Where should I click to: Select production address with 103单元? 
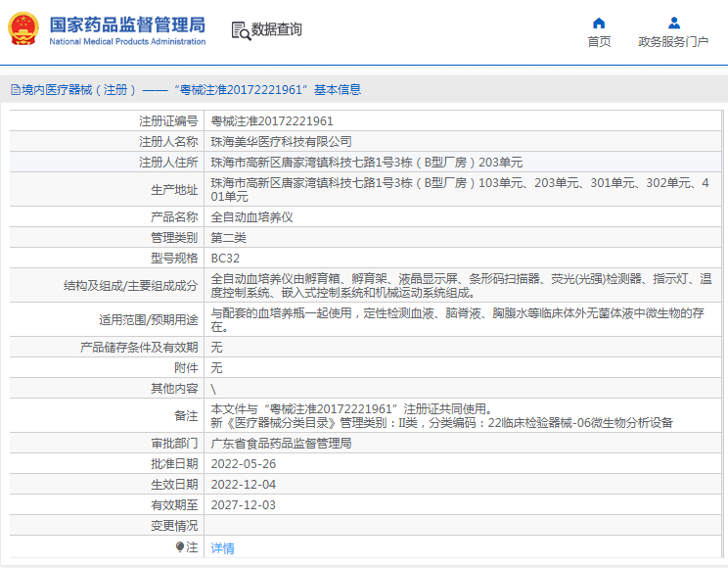click(x=460, y=190)
